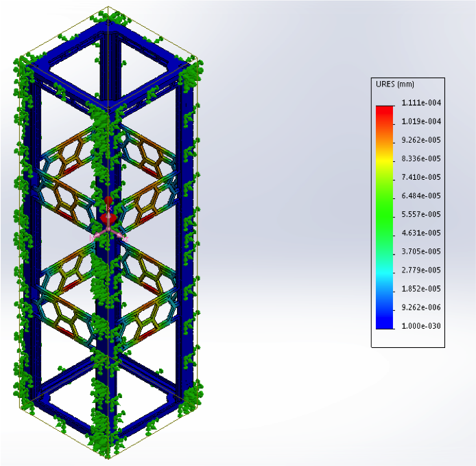Click the legend value 6.484e-005
476x466 pixels.
pos(421,196)
